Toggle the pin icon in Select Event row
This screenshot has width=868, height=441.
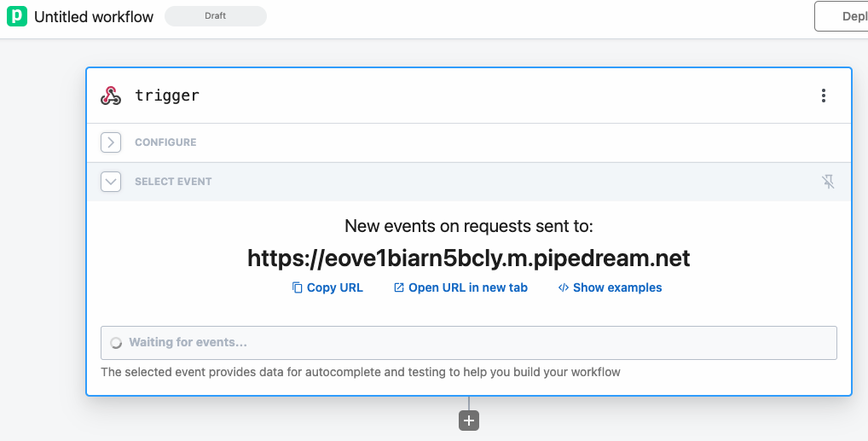click(x=828, y=181)
